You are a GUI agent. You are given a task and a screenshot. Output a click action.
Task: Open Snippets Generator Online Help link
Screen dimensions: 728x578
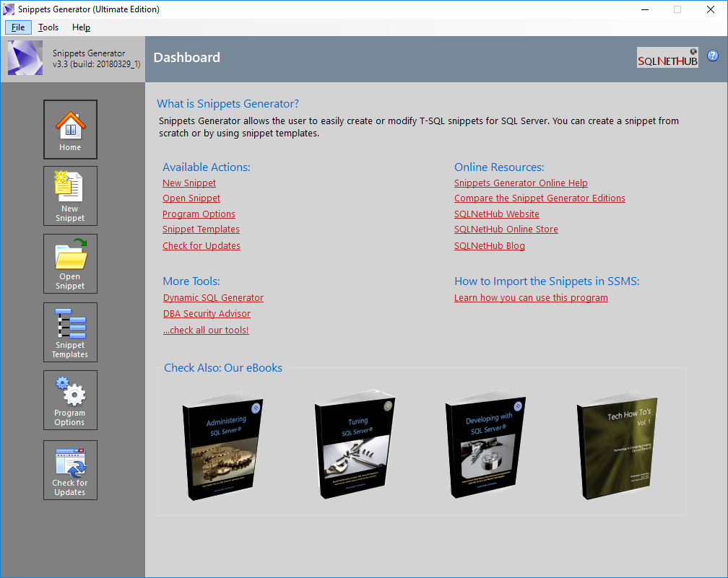pyautogui.click(x=521, y=183)
